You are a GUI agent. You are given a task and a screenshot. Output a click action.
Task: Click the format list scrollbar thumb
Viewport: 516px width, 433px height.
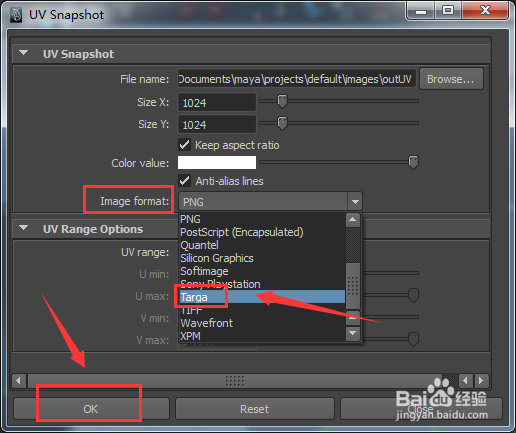point(353,286)
